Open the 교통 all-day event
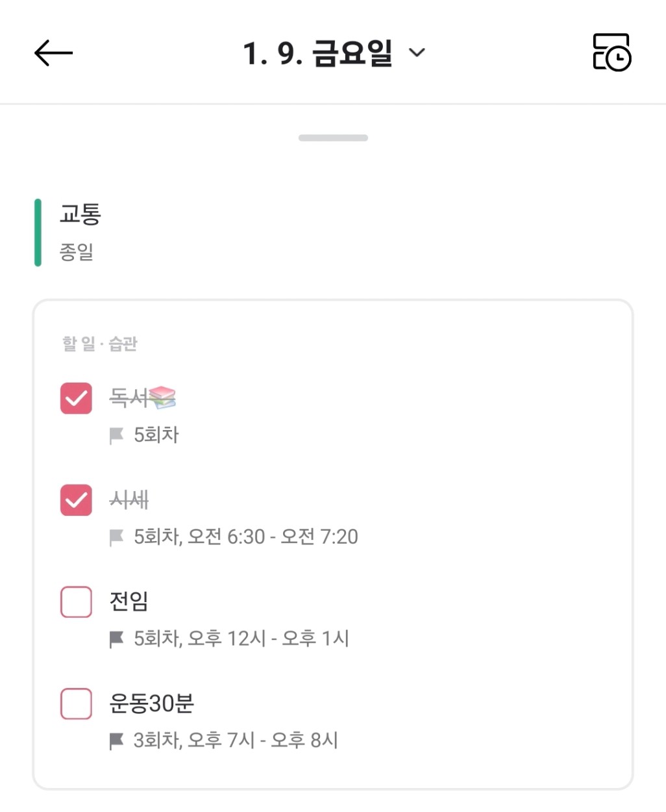 pyautogui.click(x=80, y=214)
